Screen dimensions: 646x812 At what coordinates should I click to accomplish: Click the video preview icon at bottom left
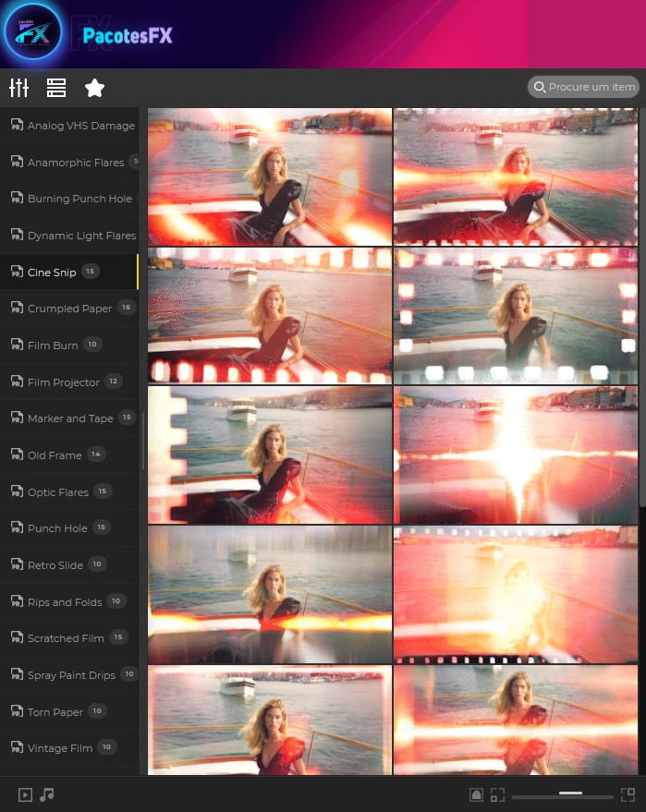click(x=25, y=794)
